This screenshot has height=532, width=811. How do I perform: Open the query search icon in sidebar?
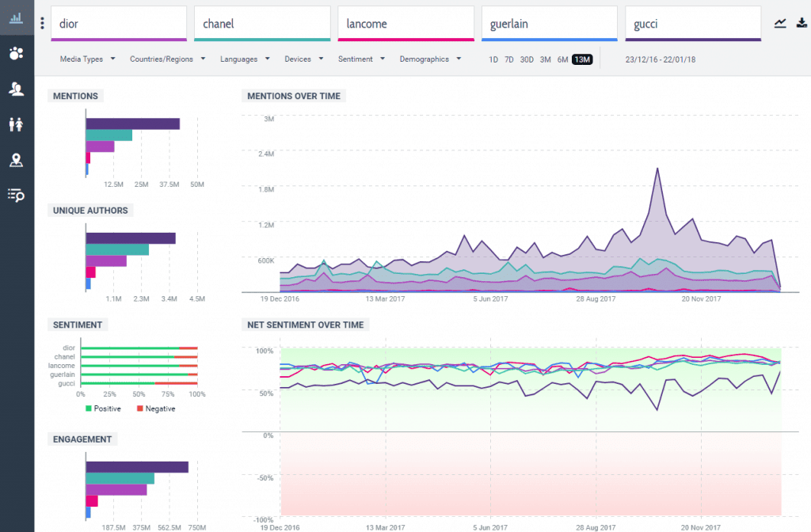16,195
